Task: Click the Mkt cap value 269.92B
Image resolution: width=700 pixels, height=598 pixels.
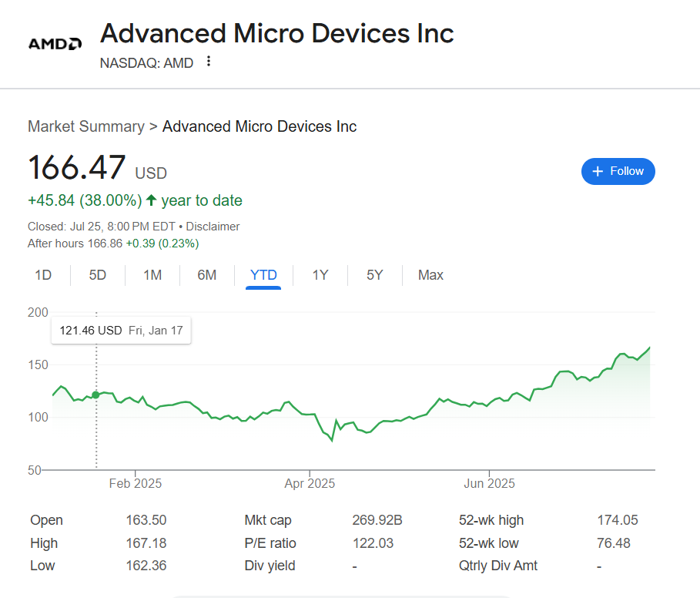Action: pyautogui.click(x=377, y=520)
